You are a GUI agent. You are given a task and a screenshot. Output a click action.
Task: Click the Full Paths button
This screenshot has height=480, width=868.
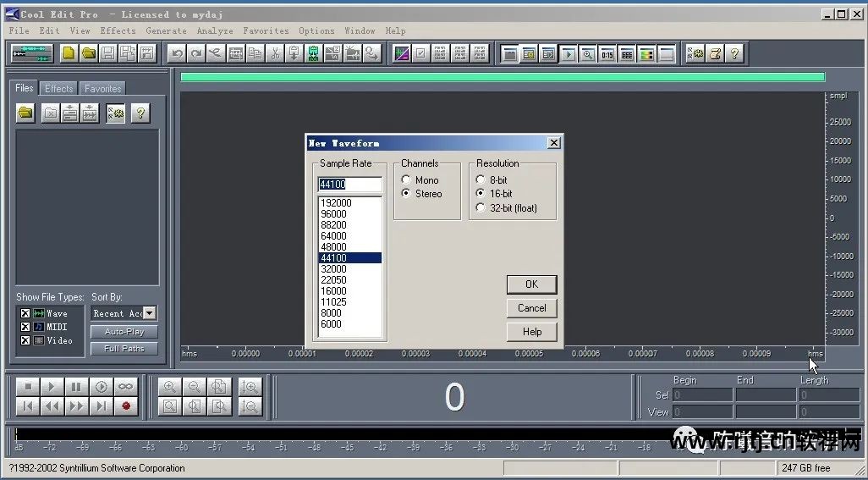[x=124, y=348]
